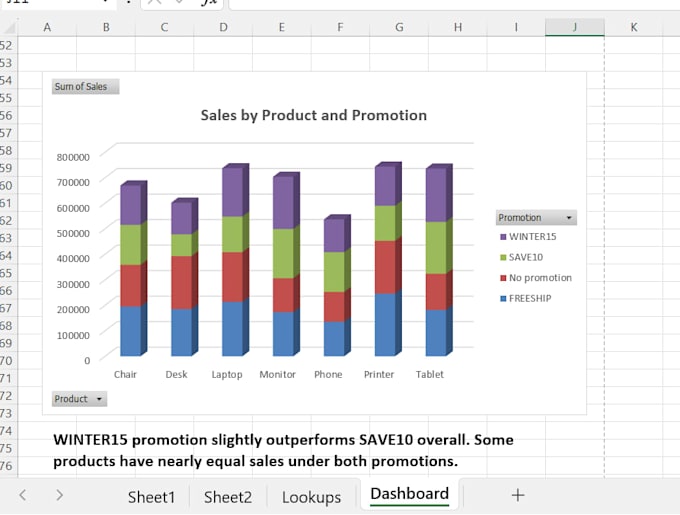
Task: Add a new sheet with plus icon
Action: pos(518,495)
